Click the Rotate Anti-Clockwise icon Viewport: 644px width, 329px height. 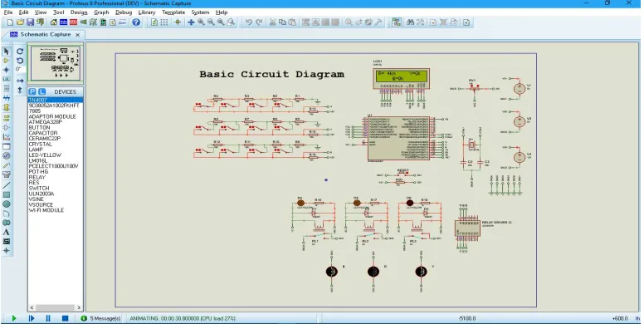[x=20, y=61]
